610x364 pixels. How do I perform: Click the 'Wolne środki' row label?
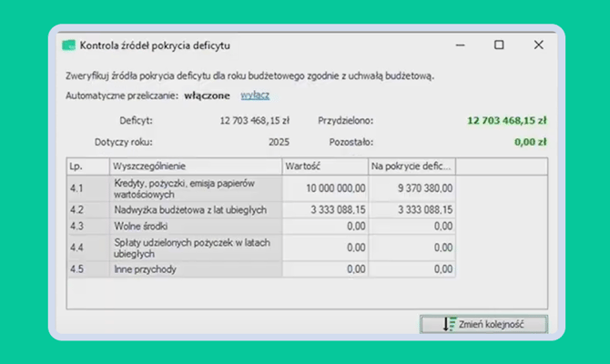195,225
